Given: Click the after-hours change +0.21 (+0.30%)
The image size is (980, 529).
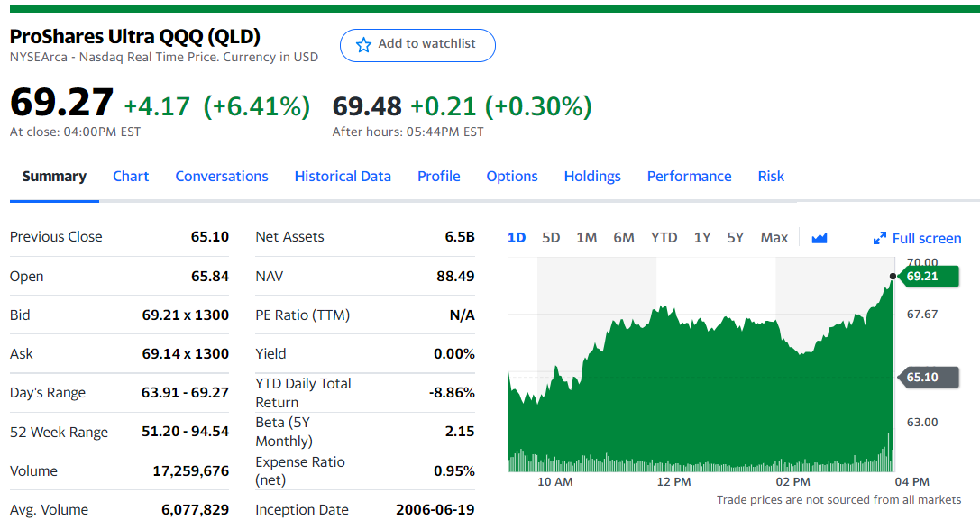Looking at the screenshot, I should pyautogui.click(x=500, y=106).
